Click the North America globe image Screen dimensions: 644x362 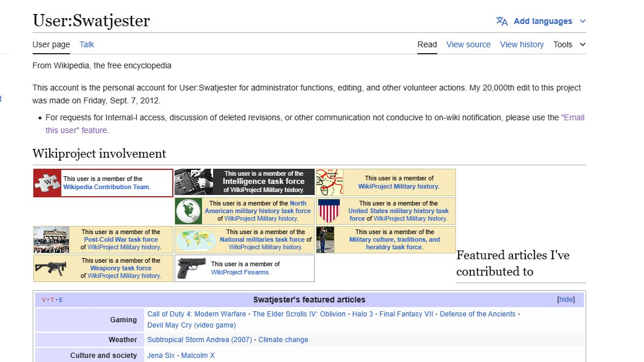pyautogui.click(x=189, y=211)
